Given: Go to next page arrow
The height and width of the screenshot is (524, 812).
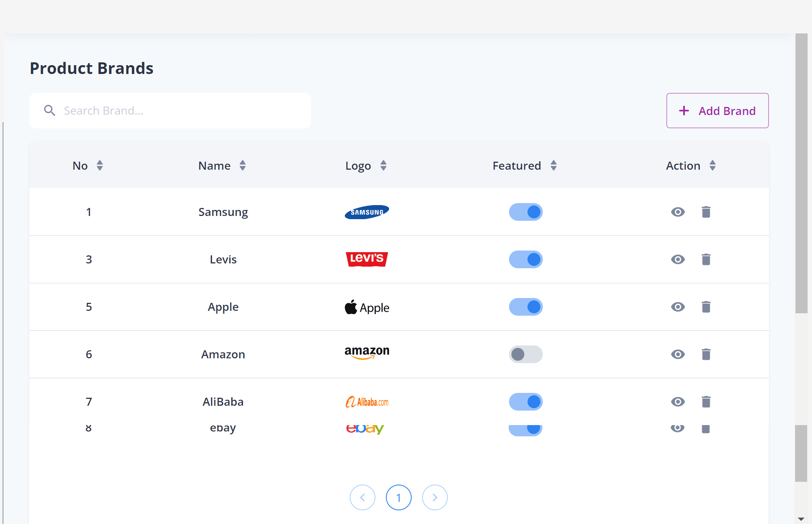Looking at the screenshot, I should point(435,497).
